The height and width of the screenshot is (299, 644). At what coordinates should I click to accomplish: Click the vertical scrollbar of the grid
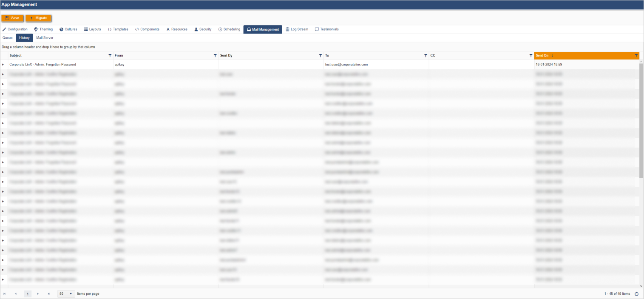tap(641, 119)
